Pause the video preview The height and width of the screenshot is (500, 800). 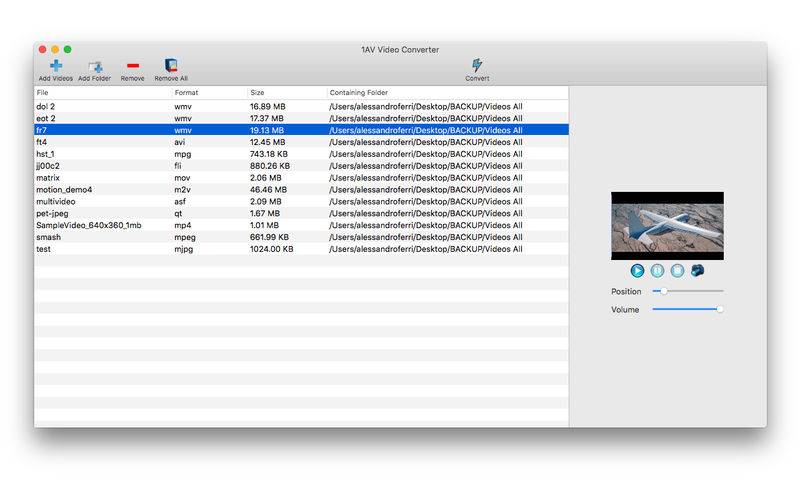coord(657,270)
